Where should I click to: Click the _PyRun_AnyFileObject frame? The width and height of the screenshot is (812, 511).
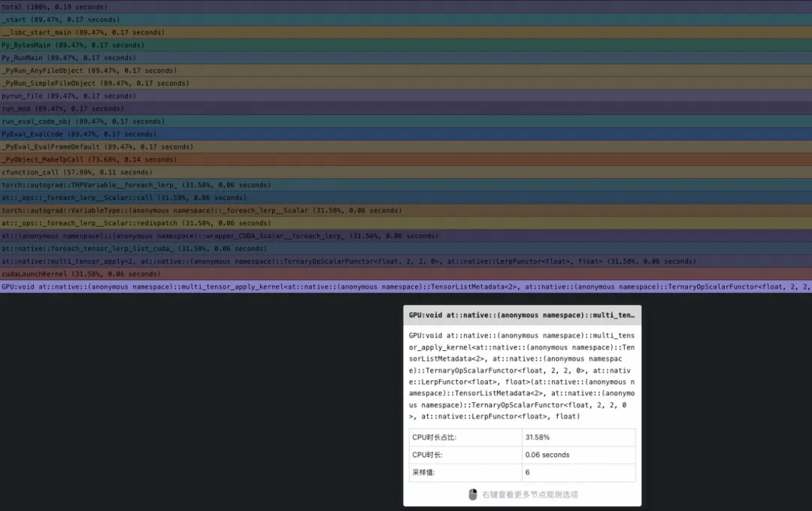tap(406, 71)
